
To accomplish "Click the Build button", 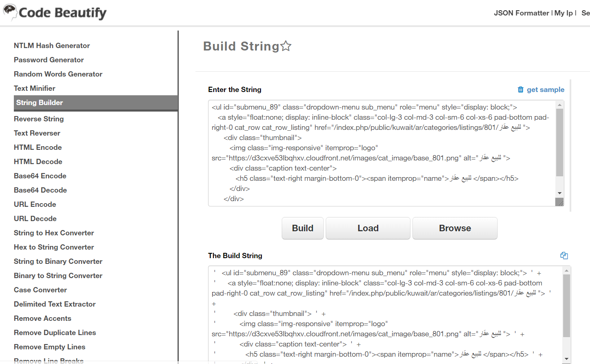I will tap(303, 228).
